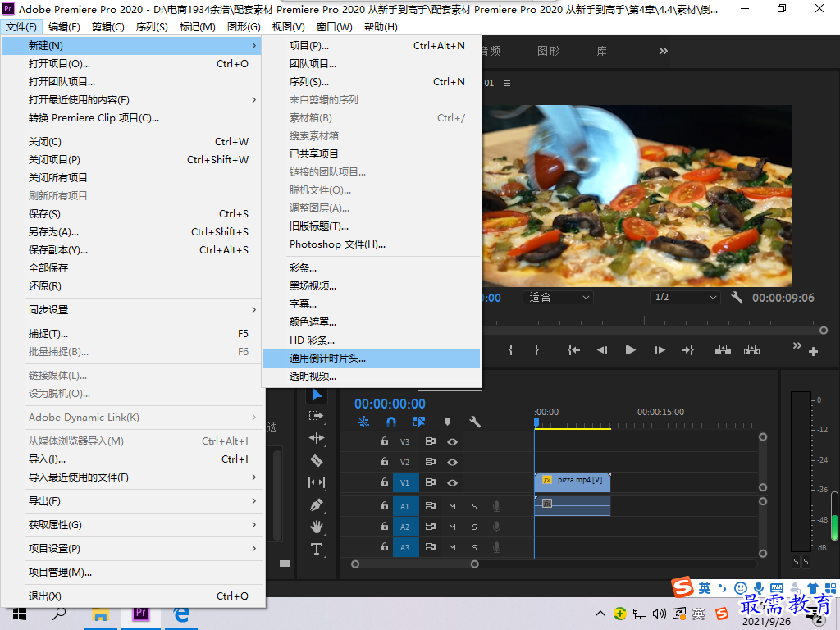
Task: Open timeline display settings wrench
Action: [x=475, y=422]
